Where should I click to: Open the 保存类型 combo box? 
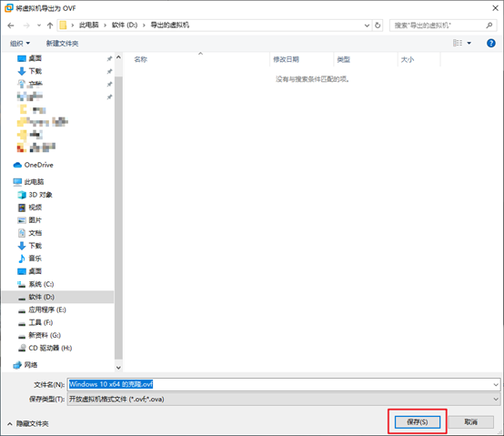[284, 400]
